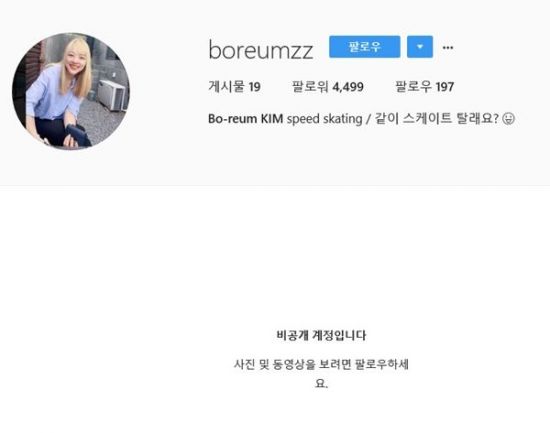Click the speed skating bio text
550x433 pixels.
324,119
